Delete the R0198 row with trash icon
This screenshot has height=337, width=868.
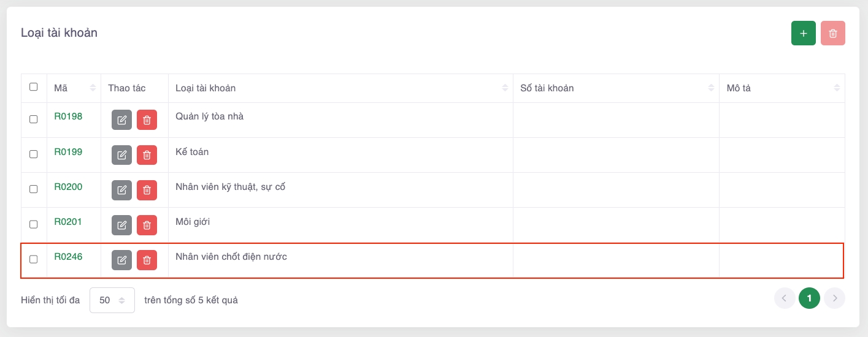coord(147,120)
